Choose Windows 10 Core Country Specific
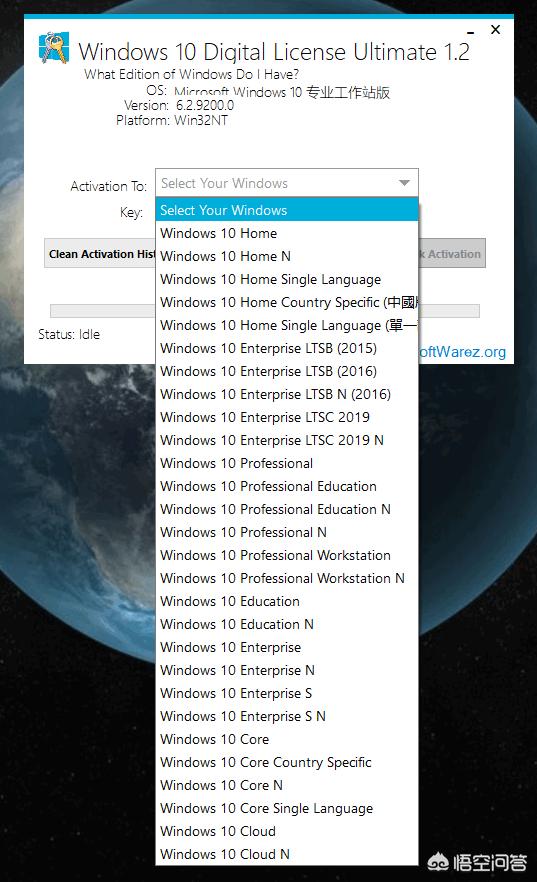 pyautogui.click(x=287, y=763)
